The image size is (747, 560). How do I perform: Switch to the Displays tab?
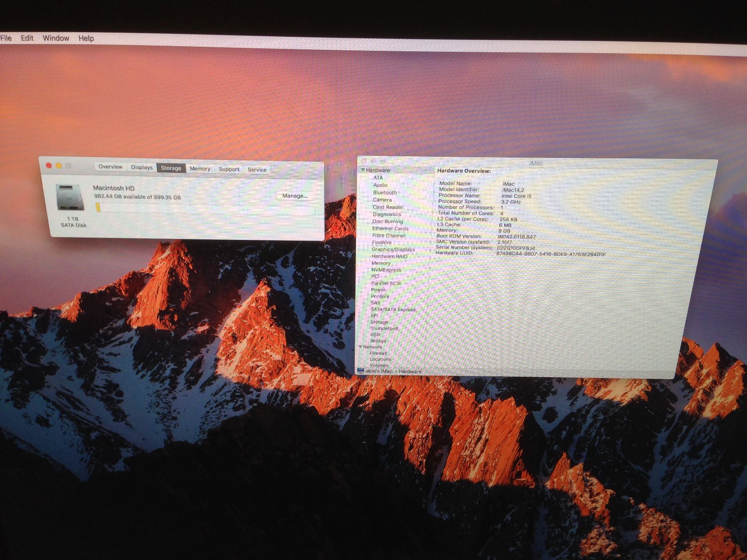point(142,168)
